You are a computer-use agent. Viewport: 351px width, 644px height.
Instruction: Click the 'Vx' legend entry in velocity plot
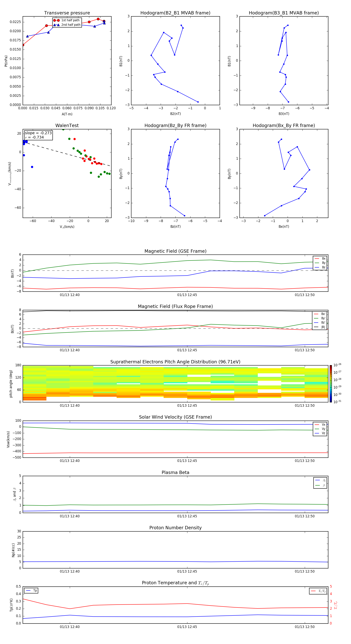tap(320, 424)
